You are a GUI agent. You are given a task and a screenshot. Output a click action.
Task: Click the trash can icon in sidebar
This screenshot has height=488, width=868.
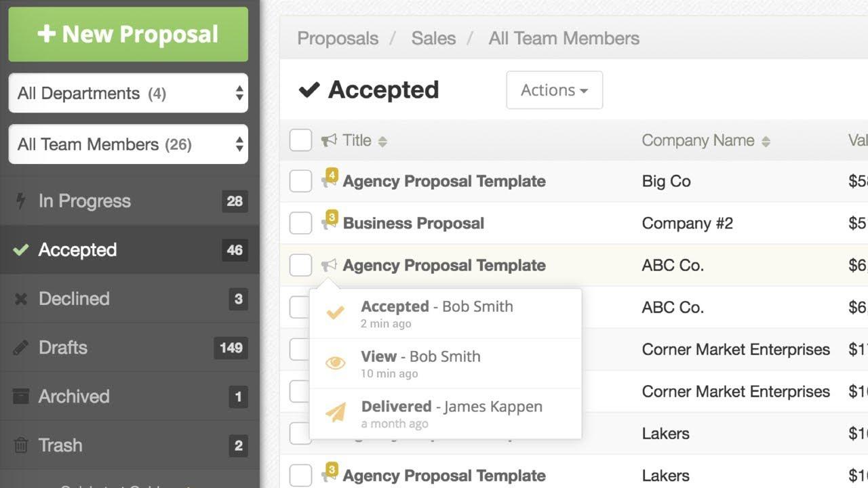pos(21,445)
